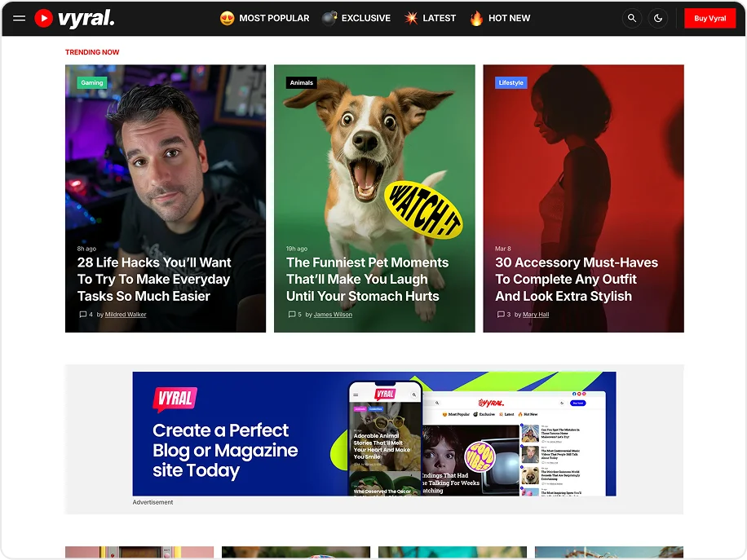Click the Advertisement label
747x560 pixels.
pyautogui.click(x=152, y=502)
